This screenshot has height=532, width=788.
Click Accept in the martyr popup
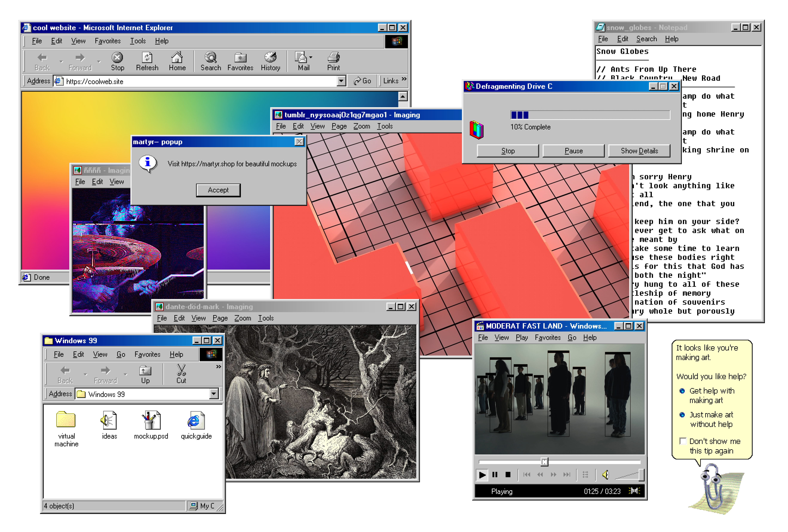coord(218,190)
